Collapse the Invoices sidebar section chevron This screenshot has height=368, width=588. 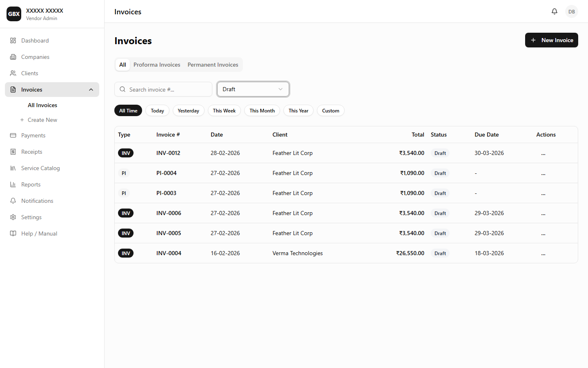(x=91, y=90)
